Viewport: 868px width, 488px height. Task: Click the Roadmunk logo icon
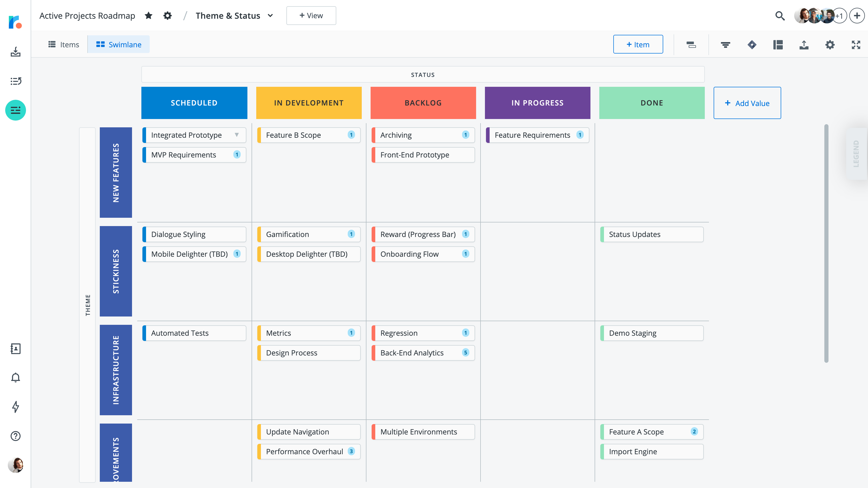tap(15, 22)
